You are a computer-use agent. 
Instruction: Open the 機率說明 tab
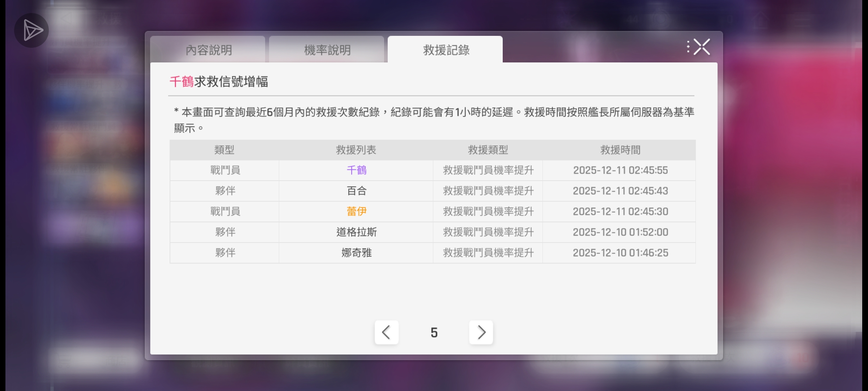(x=327, y=50)
